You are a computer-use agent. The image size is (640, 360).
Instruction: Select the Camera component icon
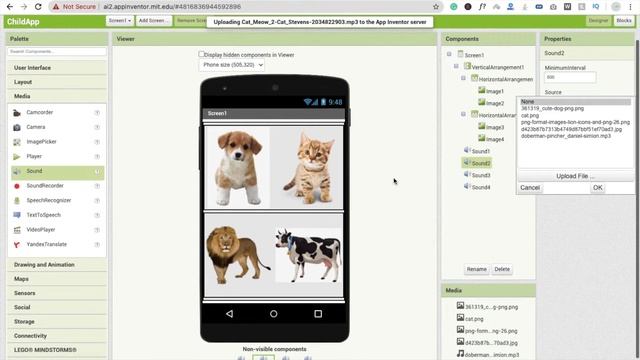(x=17, y=127)
